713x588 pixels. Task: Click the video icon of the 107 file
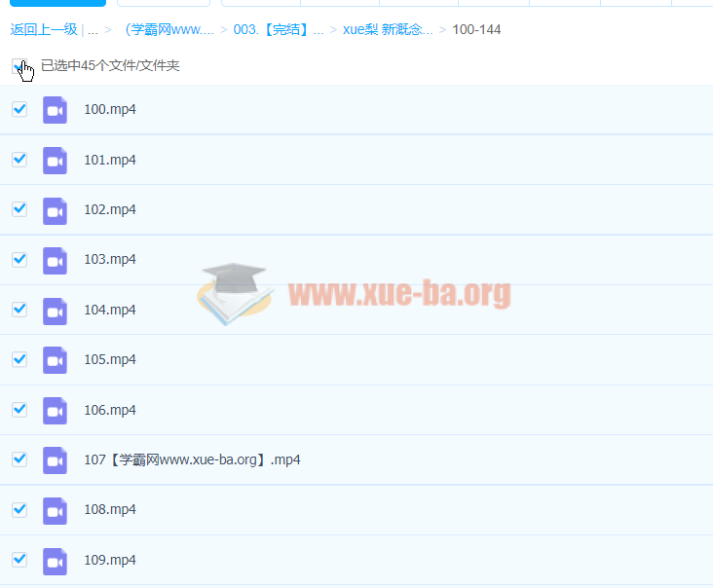point(55,460)
